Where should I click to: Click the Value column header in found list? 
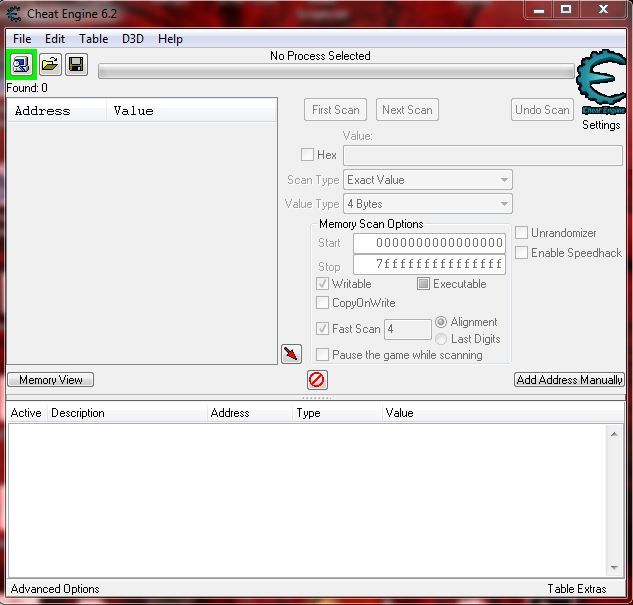point(192,111)
